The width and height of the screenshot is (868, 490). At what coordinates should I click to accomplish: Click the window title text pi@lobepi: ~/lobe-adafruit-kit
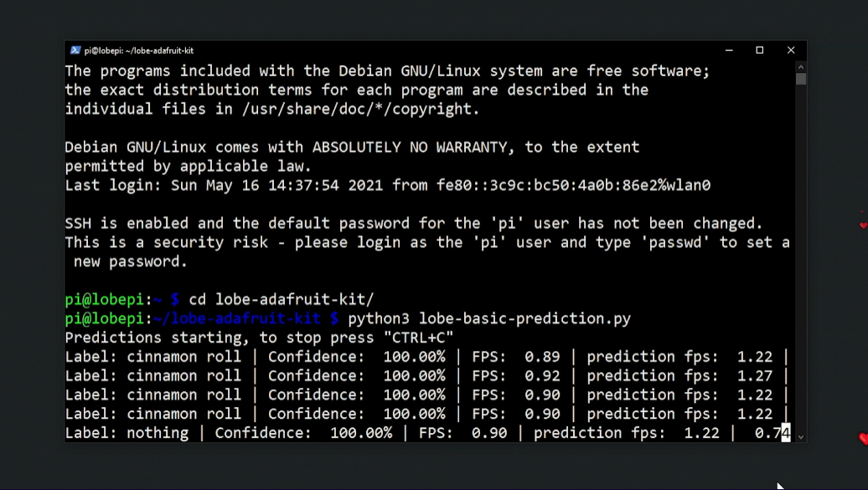point(139,50)
